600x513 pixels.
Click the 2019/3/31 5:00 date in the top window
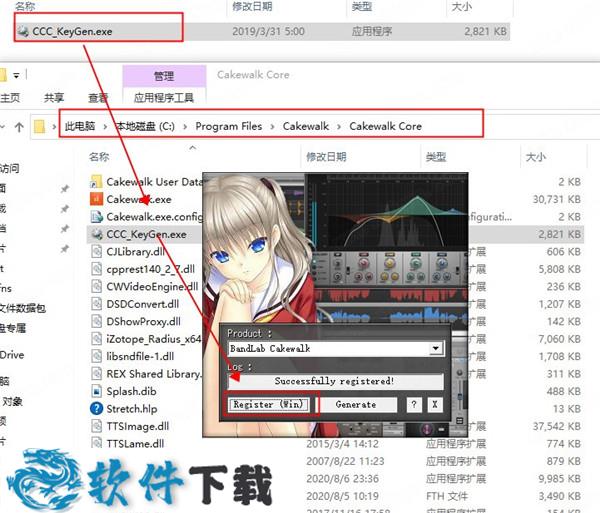pyautogui.click(x=268, y=31)
